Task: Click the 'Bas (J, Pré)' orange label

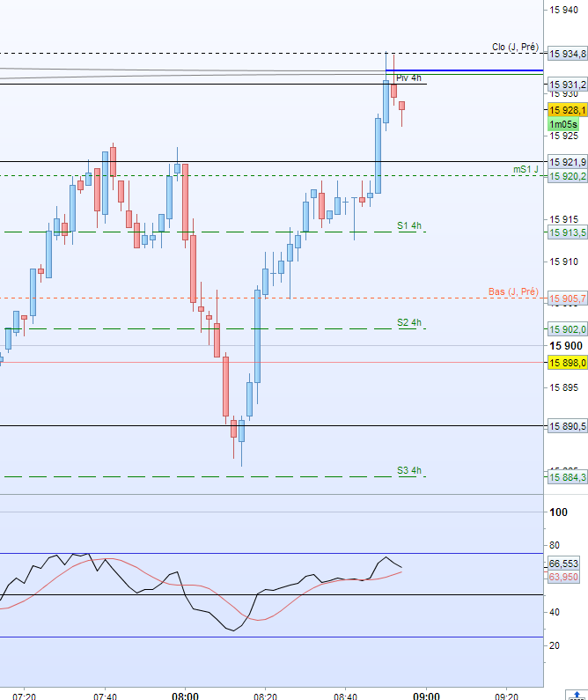Action: [513, 292]
